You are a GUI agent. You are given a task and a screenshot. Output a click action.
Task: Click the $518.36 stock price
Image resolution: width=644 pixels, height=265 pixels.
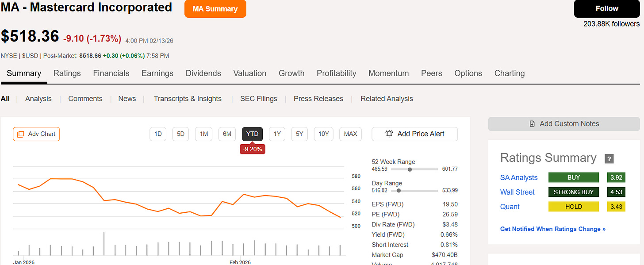tap(30, 36)
